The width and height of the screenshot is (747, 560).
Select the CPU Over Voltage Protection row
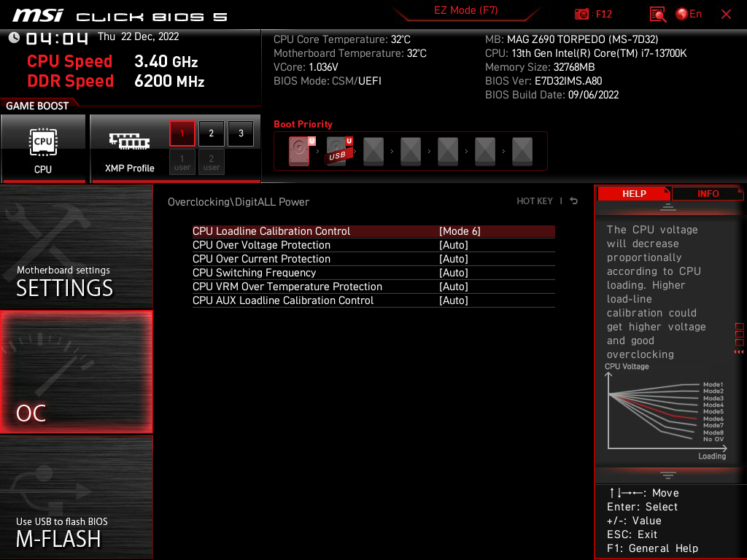373,245
